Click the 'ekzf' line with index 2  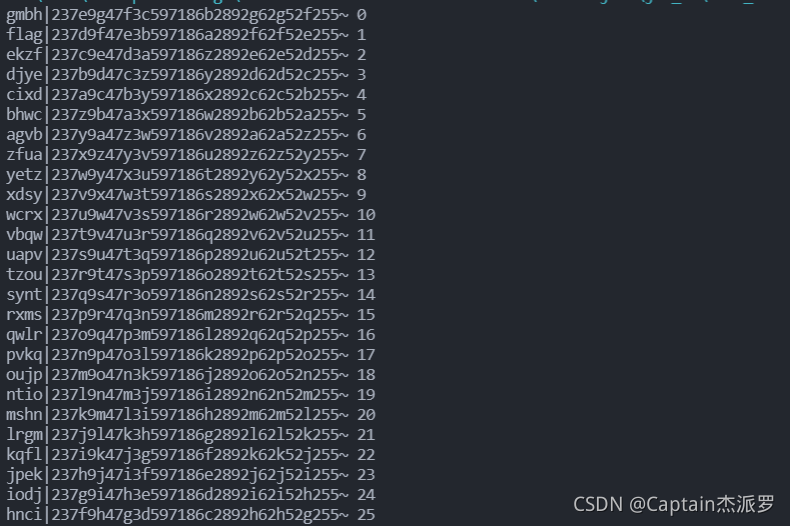click(x=186, y=54)
